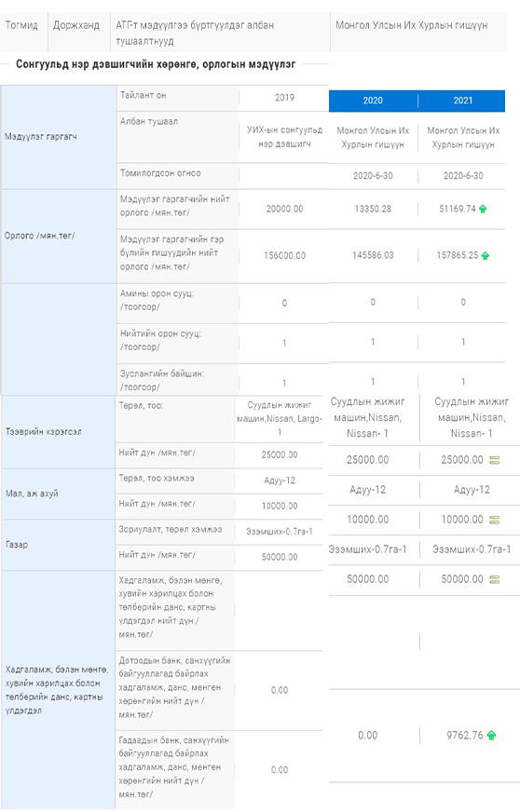Screen dimensions: 520x812
Task: Click green up arrow beside 157865.25
Action: [486, 255]
